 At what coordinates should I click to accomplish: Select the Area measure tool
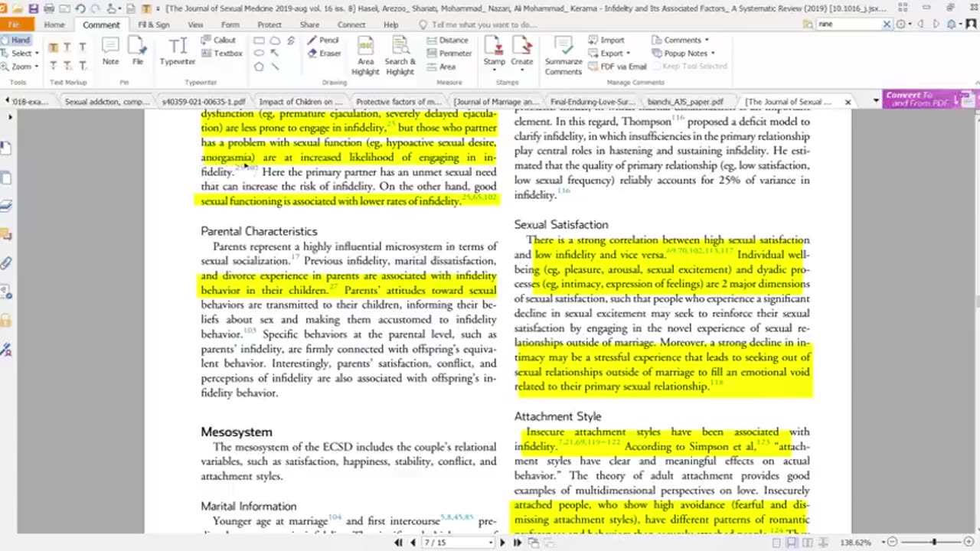[441, 67]
